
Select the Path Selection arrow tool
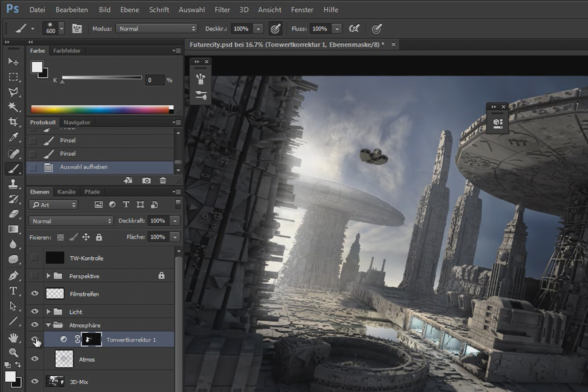[x=13, y=306]
